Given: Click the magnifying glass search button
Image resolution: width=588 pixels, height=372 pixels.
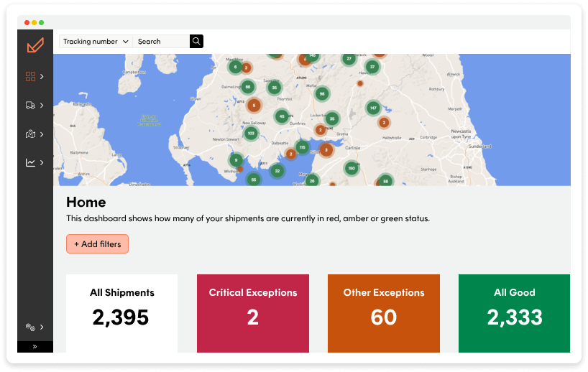Looking at the screenshot, I should pyautogui.click(x=196, y=41).
